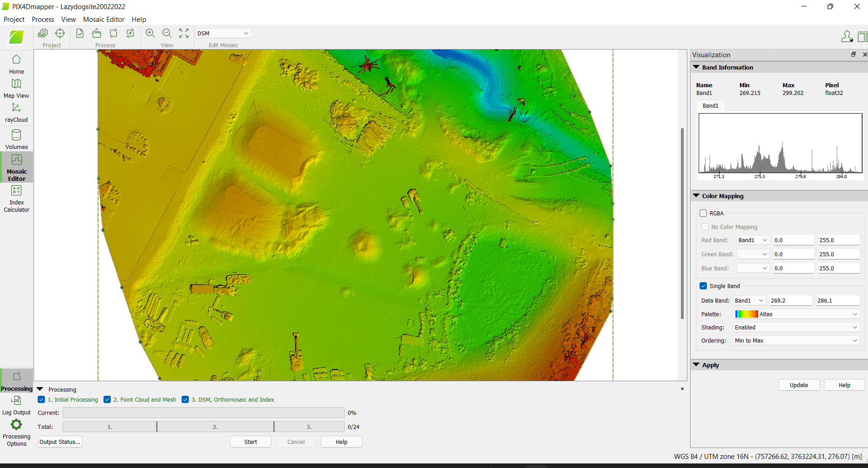
Task: Click the Start processing button
Action: click(251, 442)
